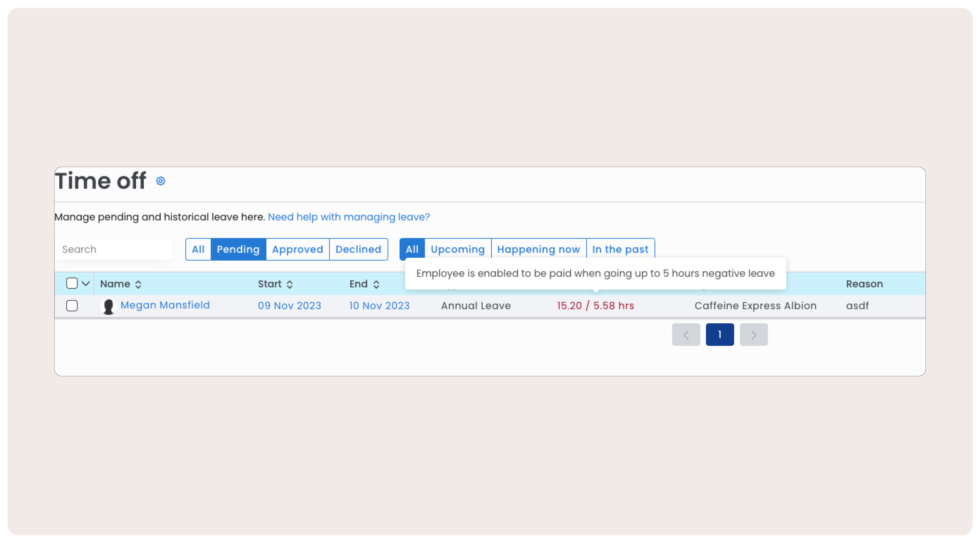Viewport: 980px width, 543px height.
Task: Show leave In the past
Action: [620, 249]
